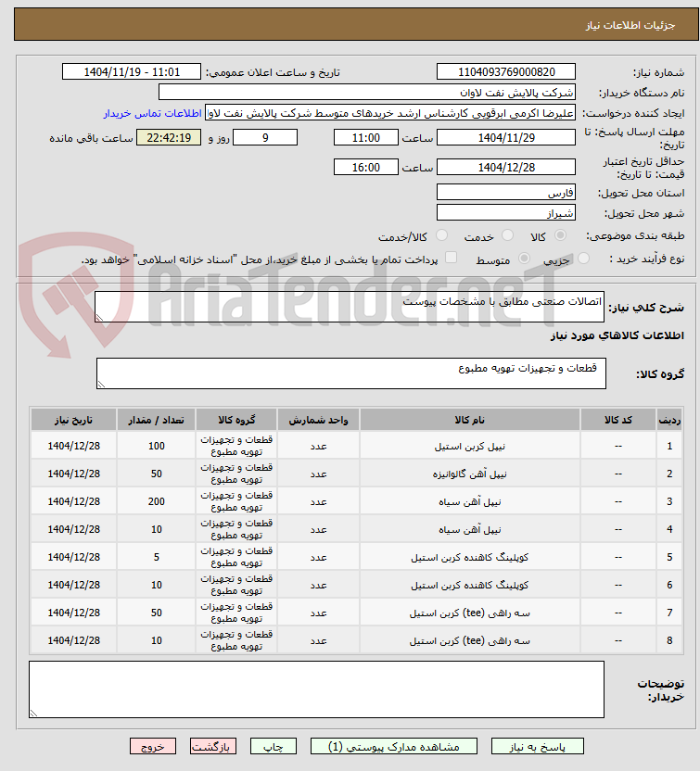700x771 pixels.
Task: Click the جزئیات اطلاعات نیاز page title
Action: 630,25
